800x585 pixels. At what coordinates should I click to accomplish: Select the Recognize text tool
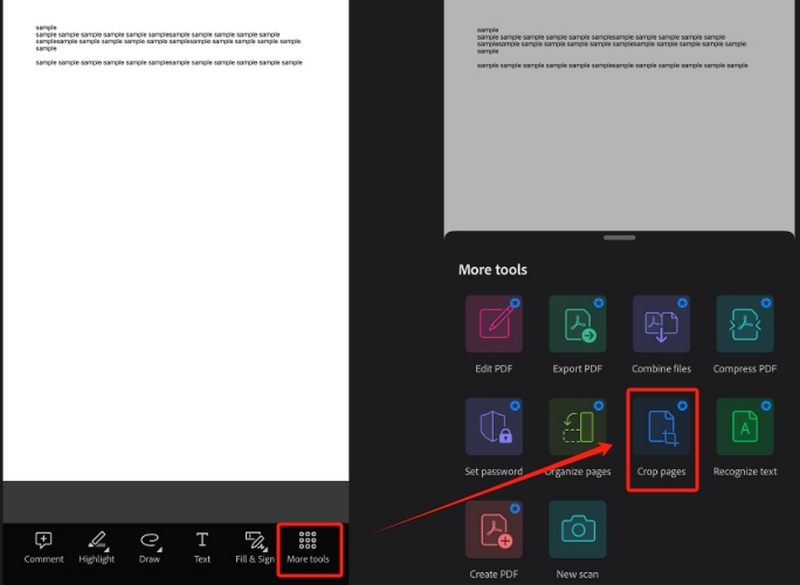pos(745,426)
